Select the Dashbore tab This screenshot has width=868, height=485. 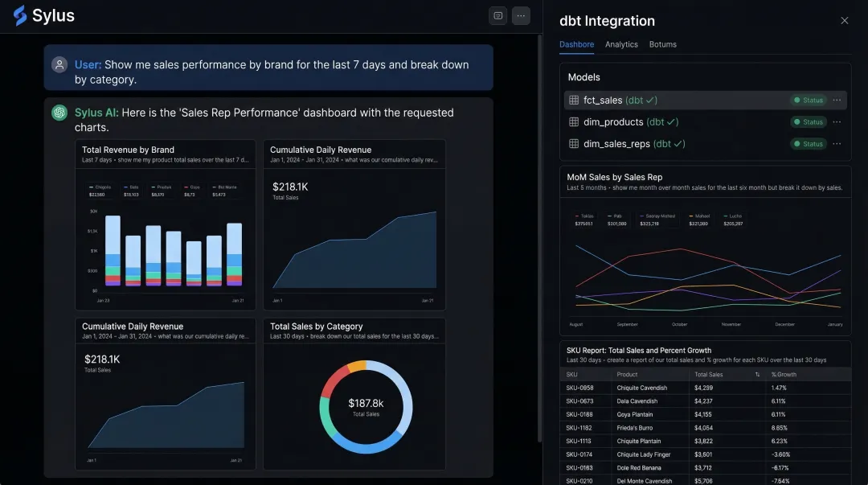(x=577, y=44)
